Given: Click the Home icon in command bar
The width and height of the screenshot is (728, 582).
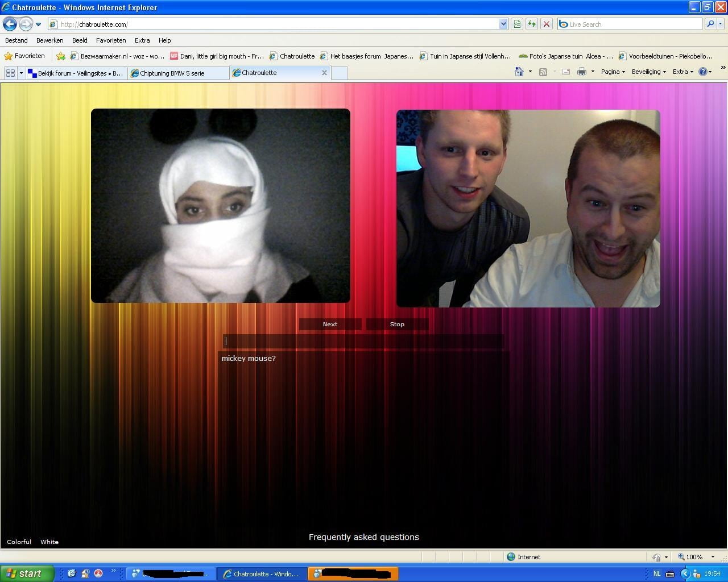Looking at the screenshot, I should pos(519,72).
